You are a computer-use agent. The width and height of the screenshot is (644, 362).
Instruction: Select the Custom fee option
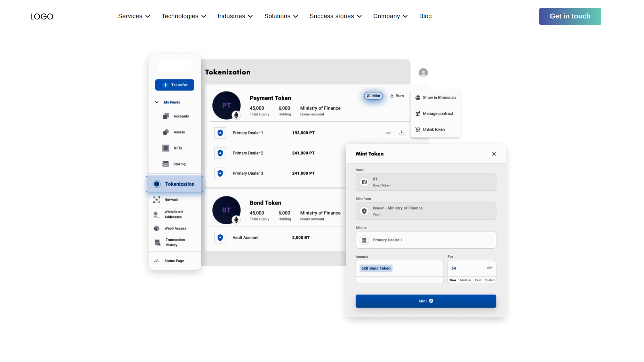pyautogui.click(x=490, y=280)
